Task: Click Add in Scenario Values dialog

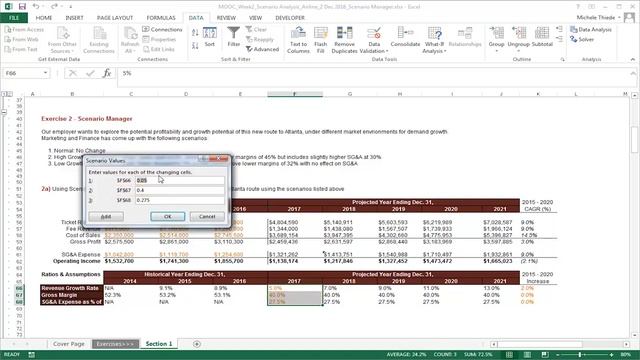Action: (x=106, y=217)
